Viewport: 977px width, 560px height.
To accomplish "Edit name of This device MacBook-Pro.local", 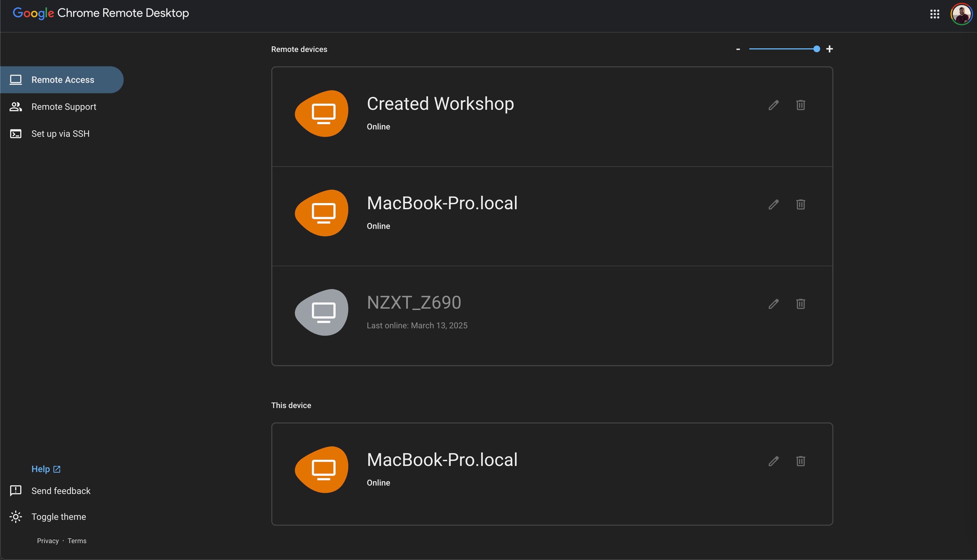I will click(774, 461).
